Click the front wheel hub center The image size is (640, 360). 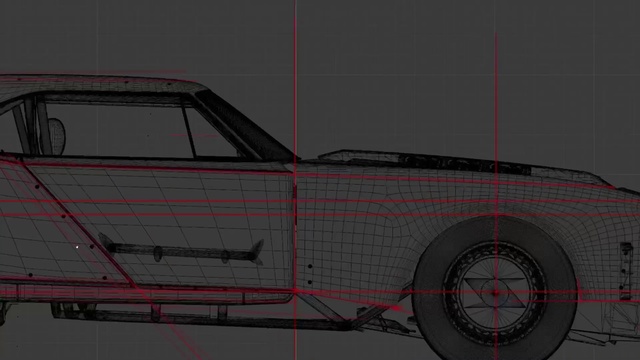pyautogui.click(x=496, y=293)
